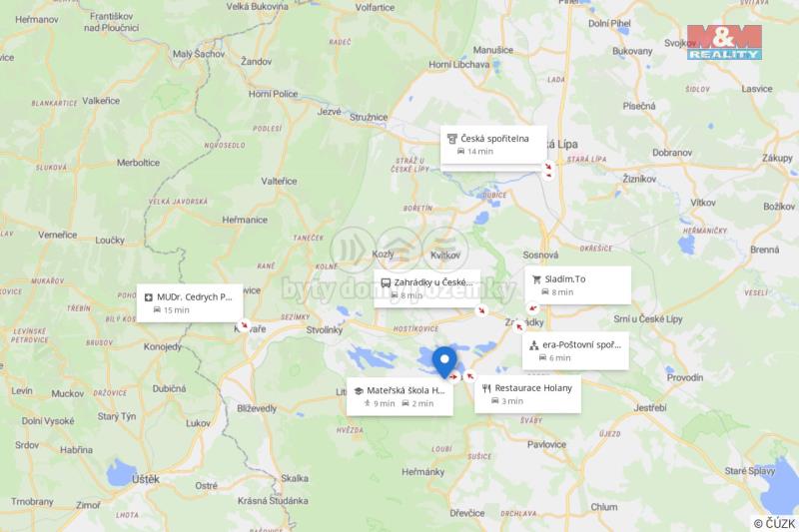Select the Zahrádky u České bus stop card

tap(427, 288)
